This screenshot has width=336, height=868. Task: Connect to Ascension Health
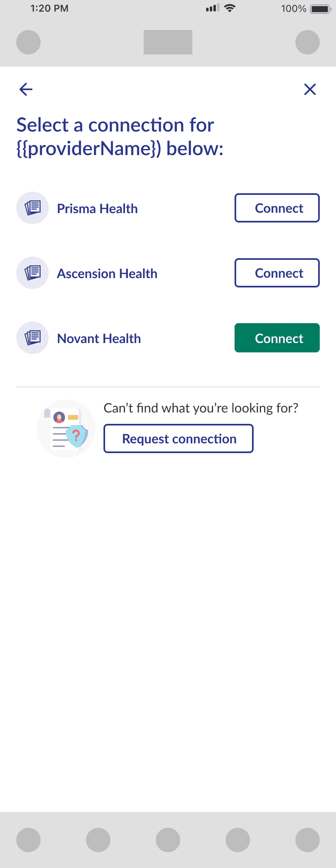pyautogui.click(x=277, y=273)
